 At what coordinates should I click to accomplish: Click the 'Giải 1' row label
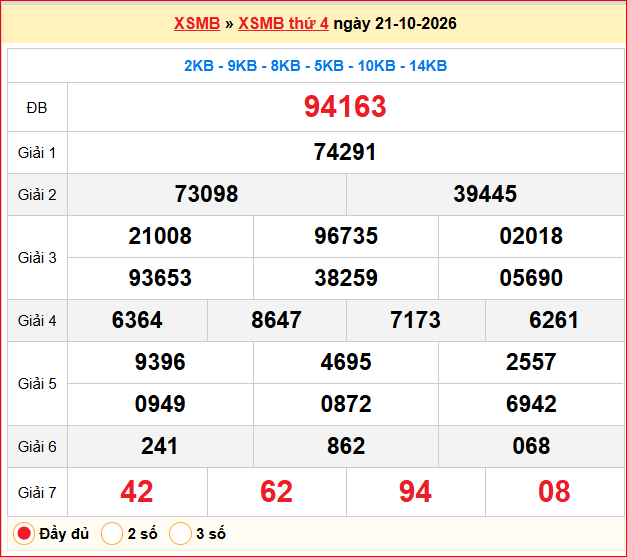click(37, 153)
